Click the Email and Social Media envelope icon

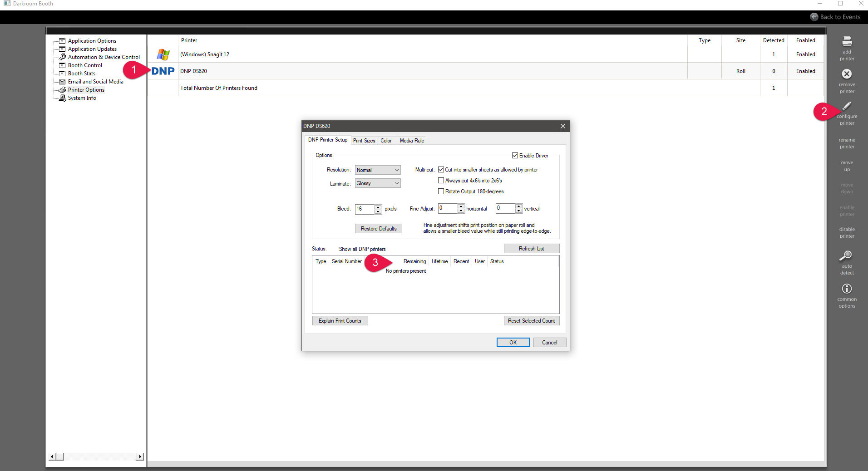point(63,82)
